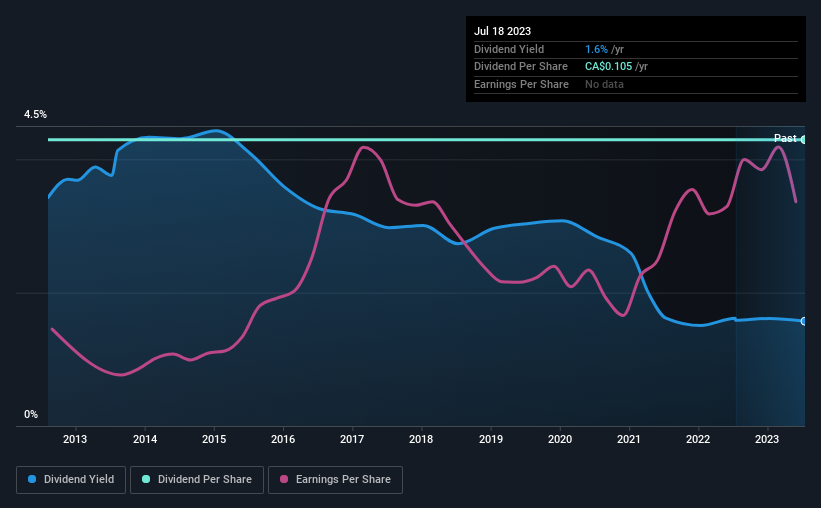Screen dimensions: 821x508
Task: Select the 2023 axis label
Action: click(767, 439)
